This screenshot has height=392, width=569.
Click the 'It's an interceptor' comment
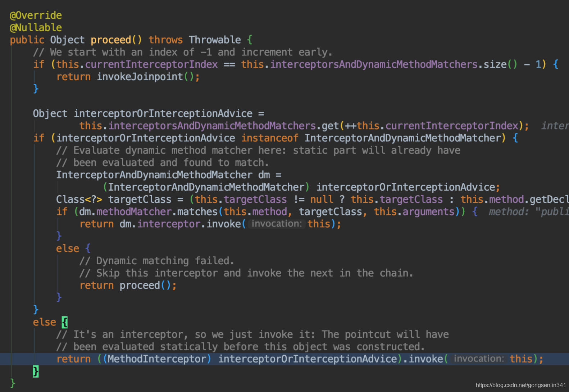coord(252,335)
